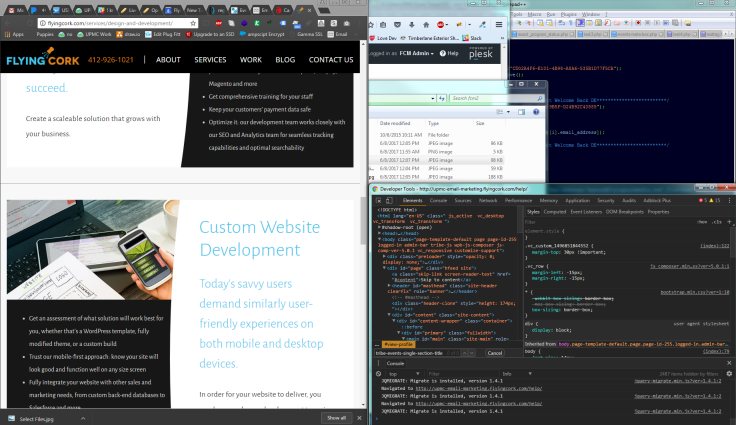736x425 pixels.
Task: Open the Plugins menu in Notepad++
Action: pyautogui.click(x=568, y=15)
